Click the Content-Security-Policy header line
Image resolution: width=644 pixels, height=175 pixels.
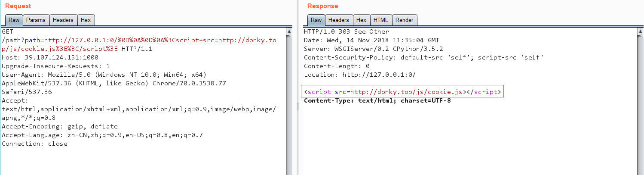(423, 57)
